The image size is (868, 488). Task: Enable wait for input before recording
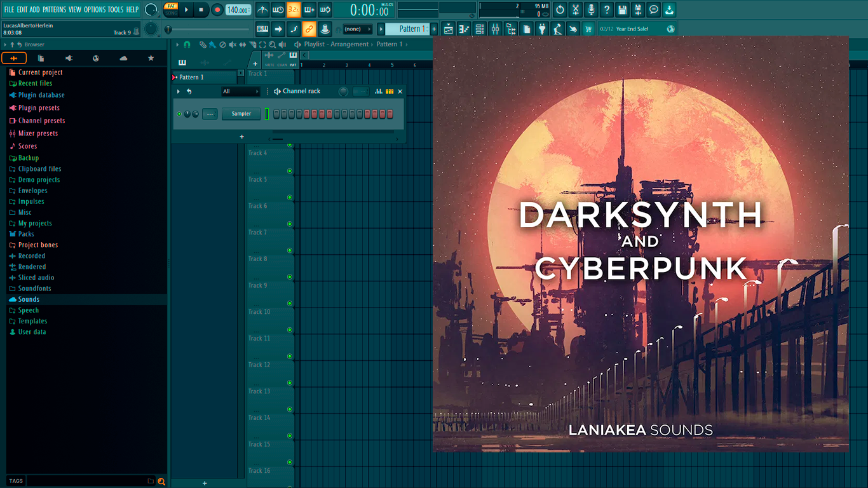[278, 10]
